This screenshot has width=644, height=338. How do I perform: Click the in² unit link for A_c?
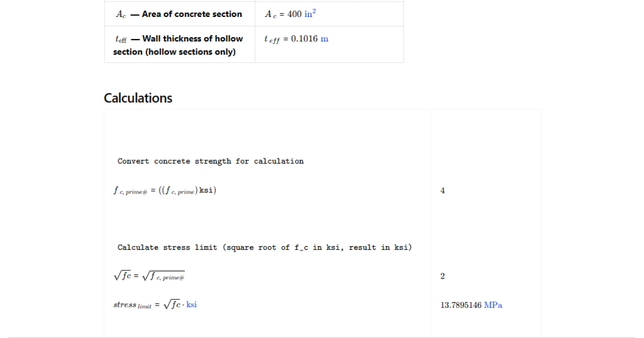[310, 13]
